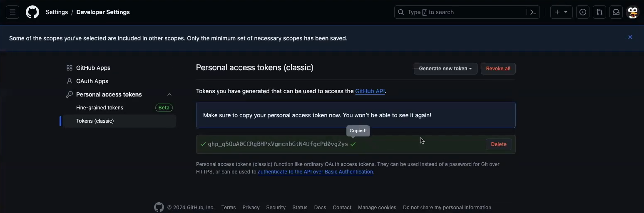The height and width of the screenshot is (213, 644).
Task: Expand the create new plus dropdown
Action: (561, 12)
